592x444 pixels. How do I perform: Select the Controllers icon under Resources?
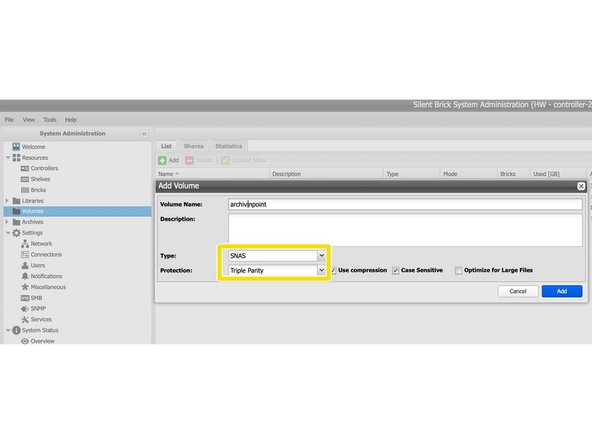pyautogui.click(x=25, y=168)
